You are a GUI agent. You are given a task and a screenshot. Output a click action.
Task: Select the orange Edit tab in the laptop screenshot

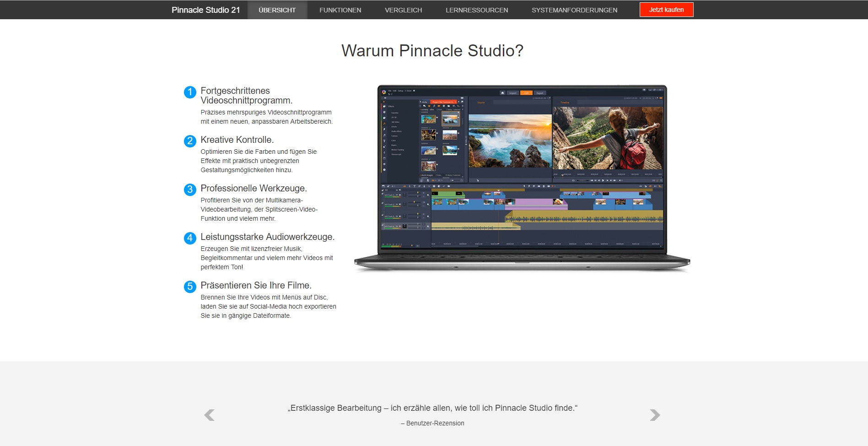[526, 93]
